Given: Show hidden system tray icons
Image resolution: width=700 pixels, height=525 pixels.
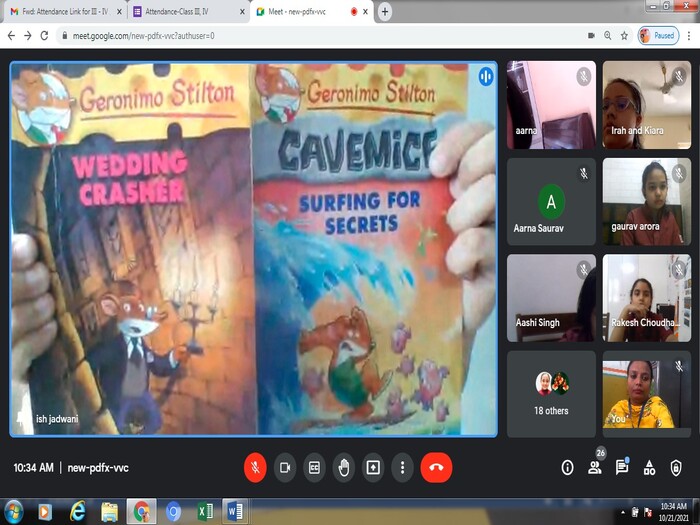Looking at the screenshot, I should 623,512.
